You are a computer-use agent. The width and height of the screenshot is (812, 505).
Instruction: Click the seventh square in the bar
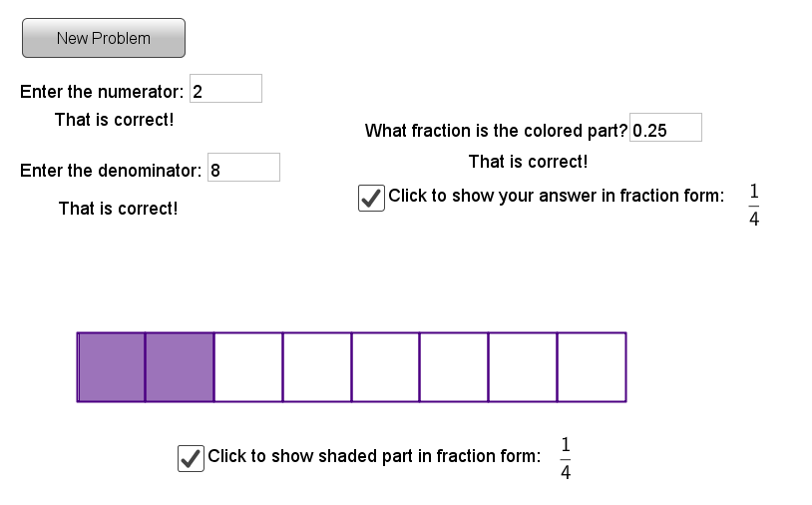522,367
